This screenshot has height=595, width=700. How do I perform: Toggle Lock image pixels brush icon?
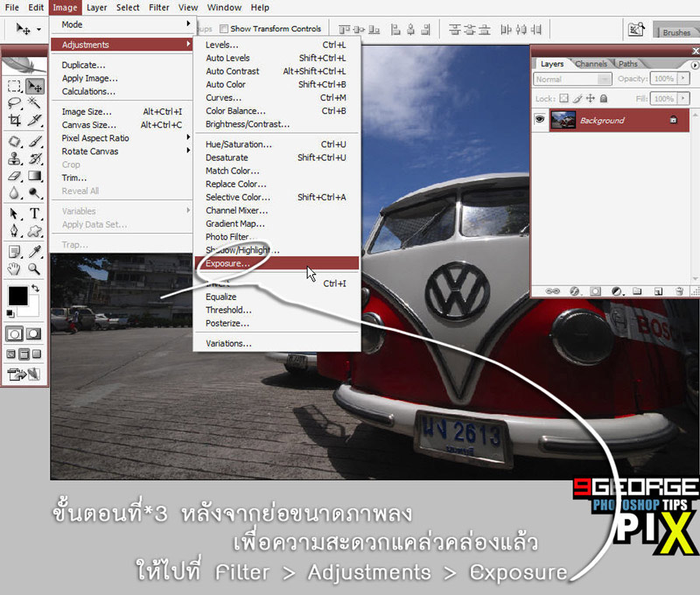pyautogui.click(x=577, y=98)
